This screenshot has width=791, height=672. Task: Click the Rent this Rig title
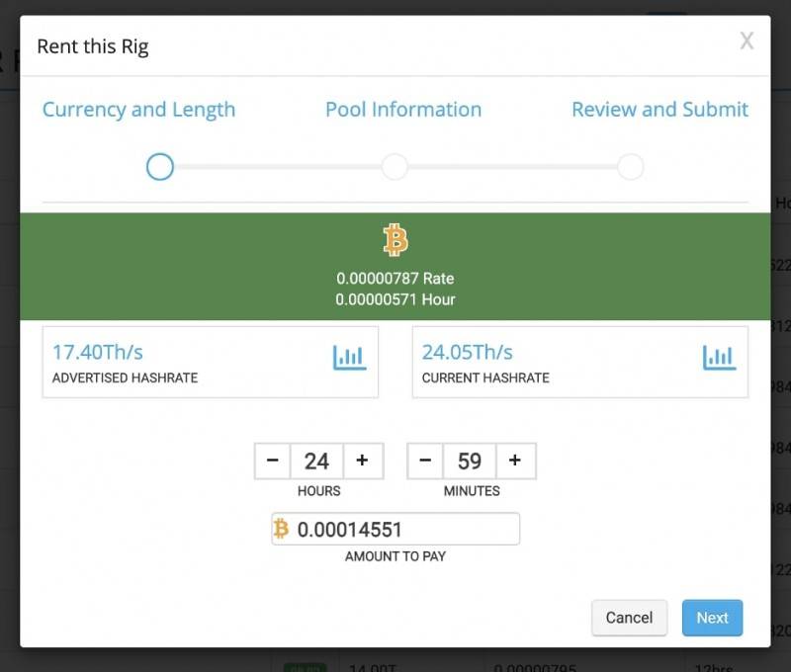point(93,46)
